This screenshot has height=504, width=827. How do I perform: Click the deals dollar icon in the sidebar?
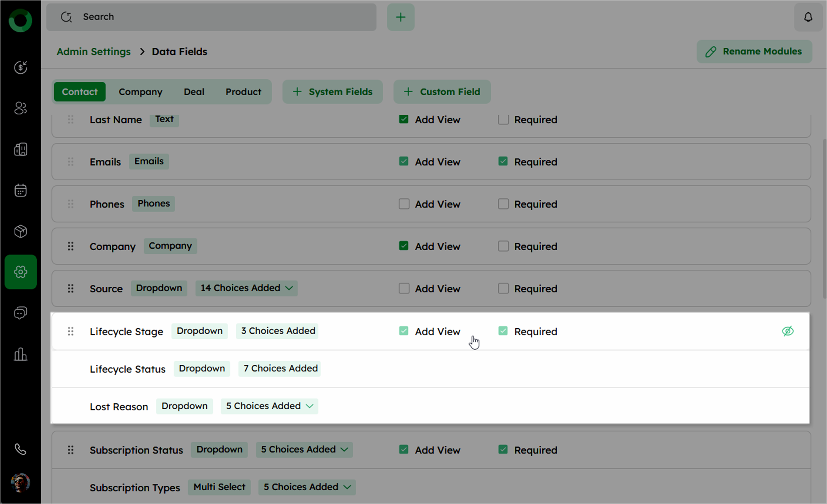[x=20, y=67]
